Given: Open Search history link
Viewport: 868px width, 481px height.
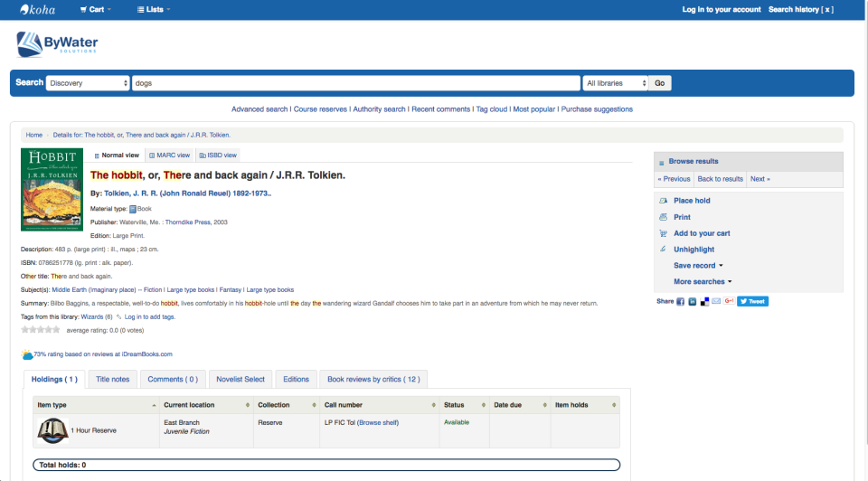Looking at the screenshot, I should coord(793,9).
